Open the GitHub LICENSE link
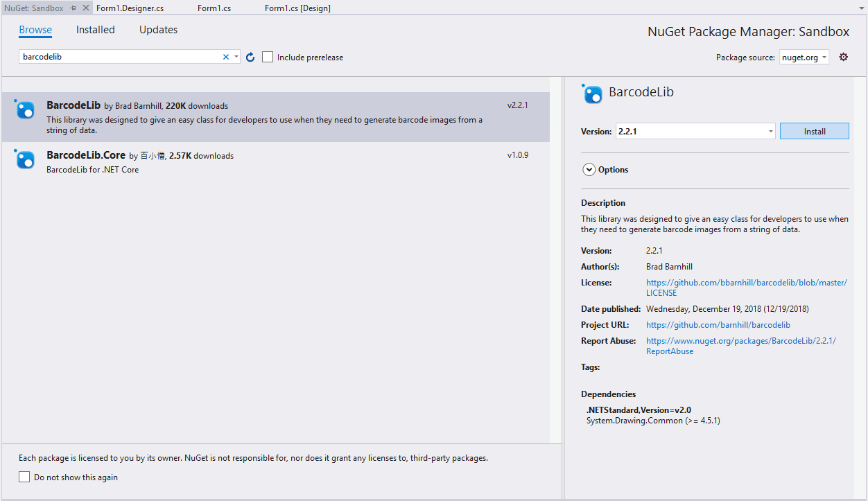The height and width of the screenshot is (501, 868). [747, 288]
